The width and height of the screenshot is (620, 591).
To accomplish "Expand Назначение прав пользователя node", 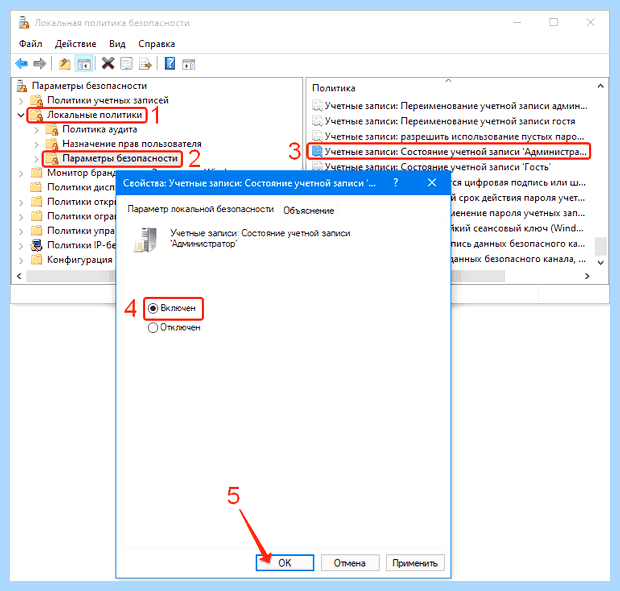I will (x=36, y=145).
